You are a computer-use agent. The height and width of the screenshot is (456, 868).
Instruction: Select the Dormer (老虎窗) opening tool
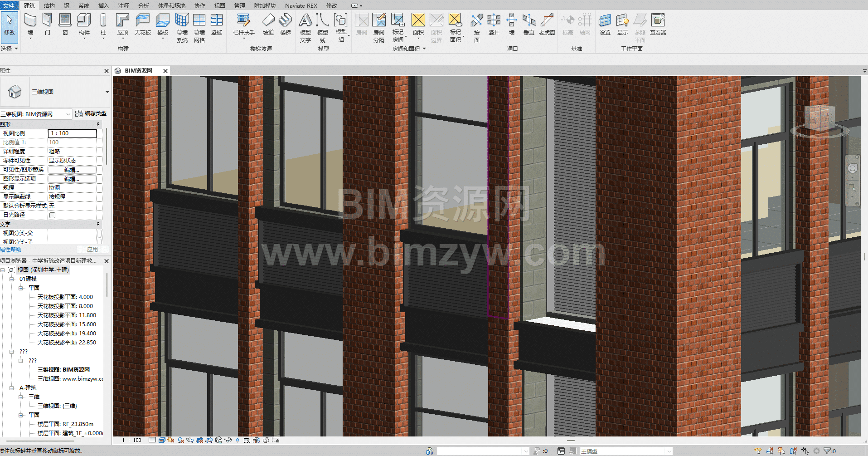click(547, 24)
